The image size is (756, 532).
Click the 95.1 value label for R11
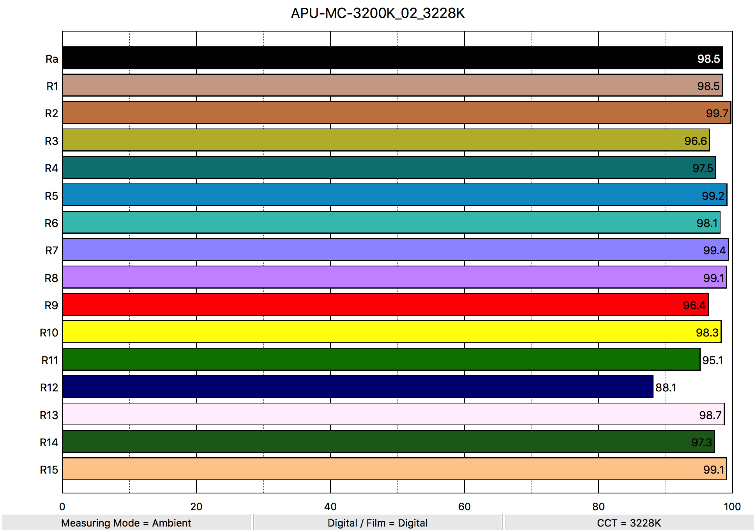[712, 360]
